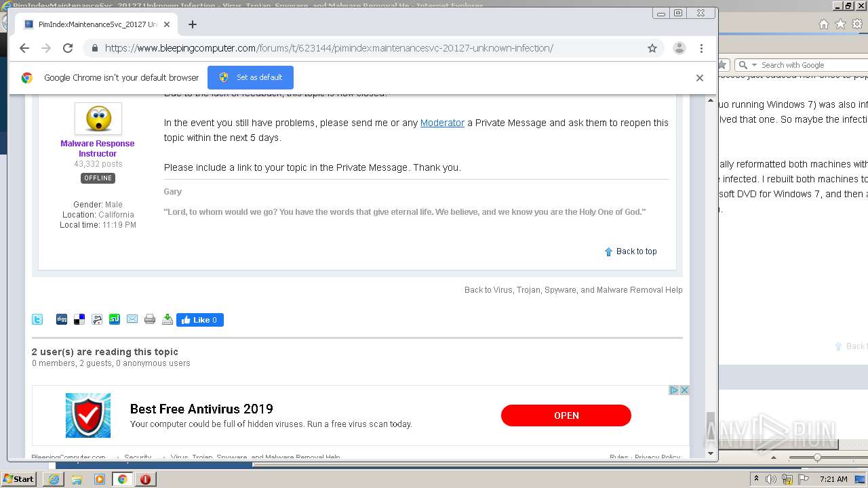This screenshot has height=488, width=868.
Task: Open the volume speaker tray icon
Action: pos(771,479)
